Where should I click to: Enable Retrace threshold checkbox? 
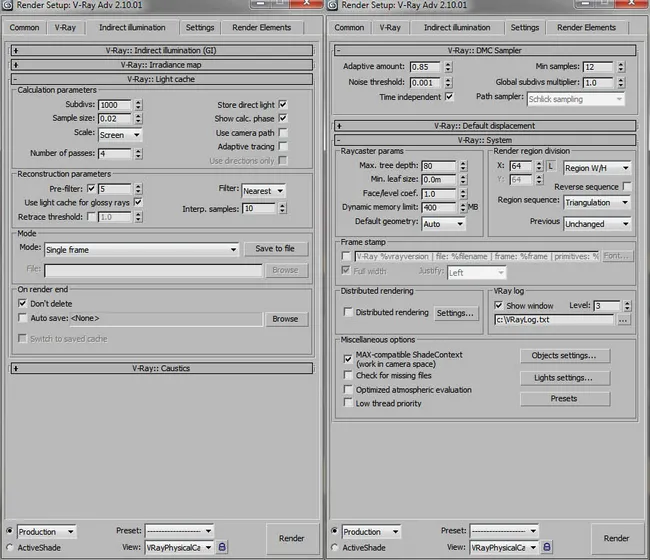[91, 216]
